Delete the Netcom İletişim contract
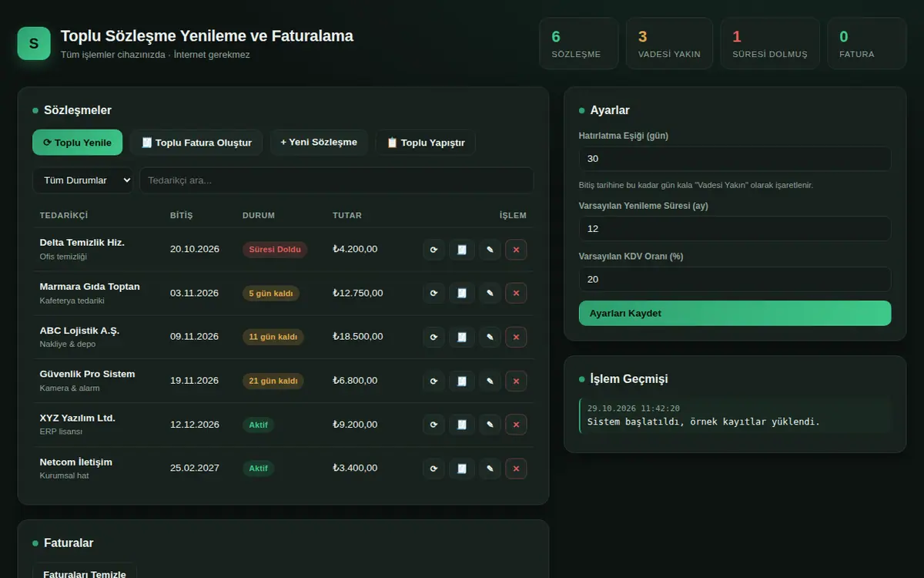The width and height of the screenshot is (924, 578). pyautogui.click(x=516, y=469)
